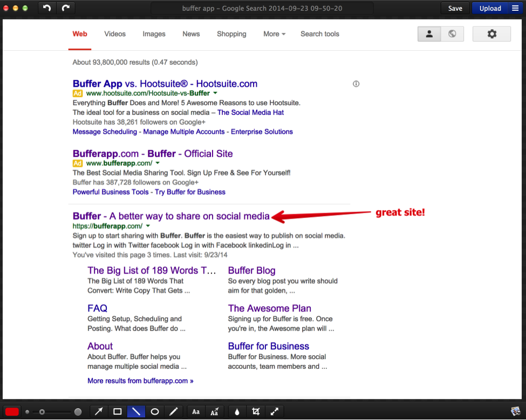This screenshot has width=526, height=420.
Task: Open Manage Multiple Accounts sitelink
Action: pos(184,132)
